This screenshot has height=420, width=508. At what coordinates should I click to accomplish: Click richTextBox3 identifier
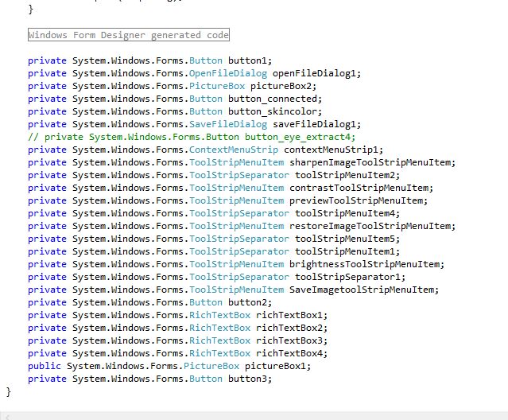289,340
